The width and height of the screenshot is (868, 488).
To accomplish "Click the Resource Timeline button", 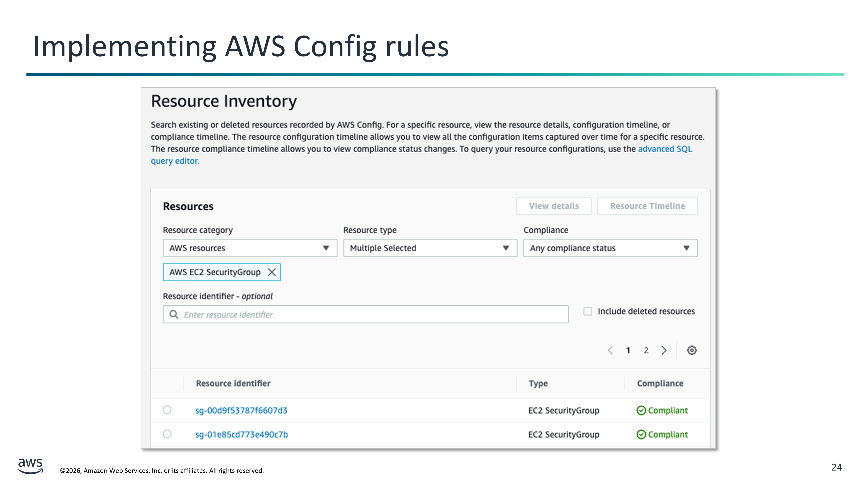I will [647, 206].
